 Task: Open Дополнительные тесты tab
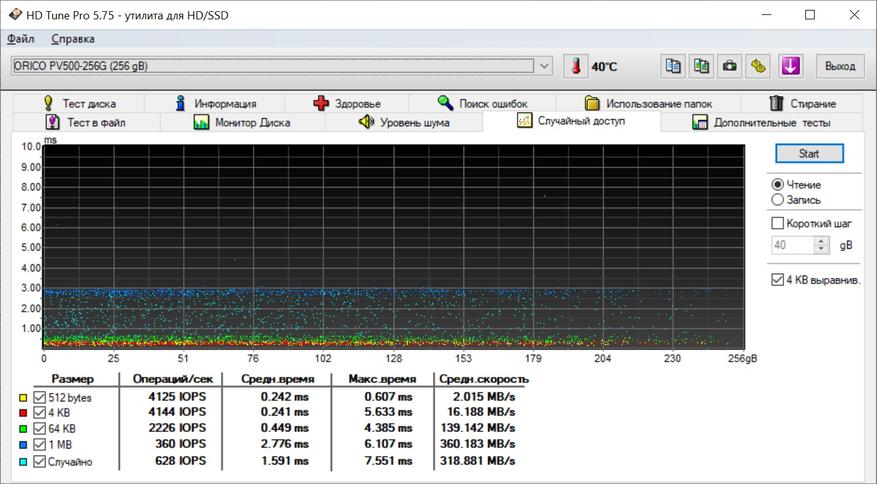click(x=761, y=122)
